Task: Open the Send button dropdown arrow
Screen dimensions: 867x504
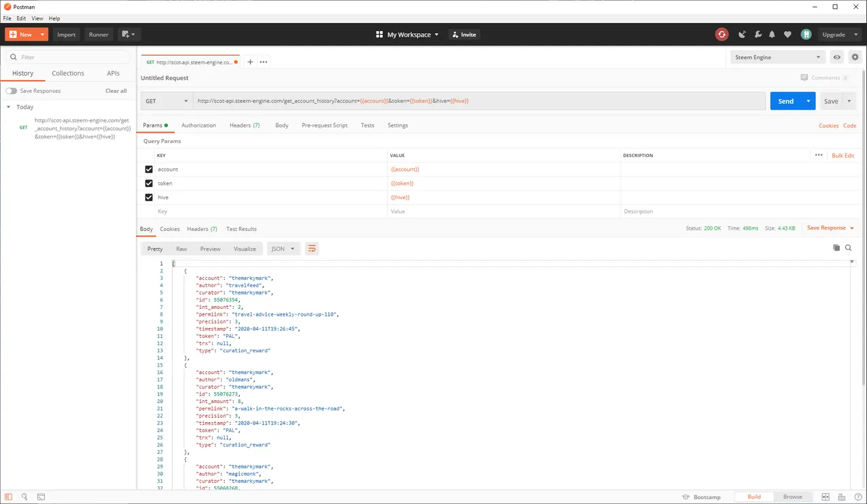Action: pos(808,101)
